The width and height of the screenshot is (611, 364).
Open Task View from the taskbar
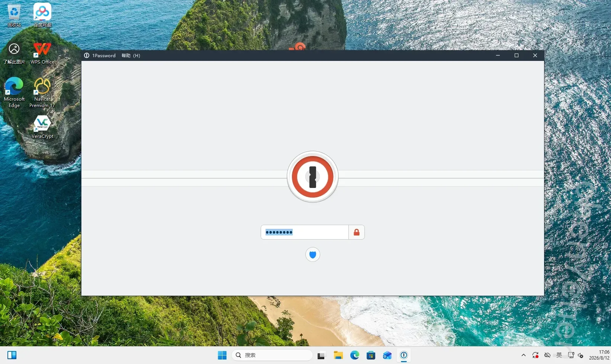click(322, 355)
